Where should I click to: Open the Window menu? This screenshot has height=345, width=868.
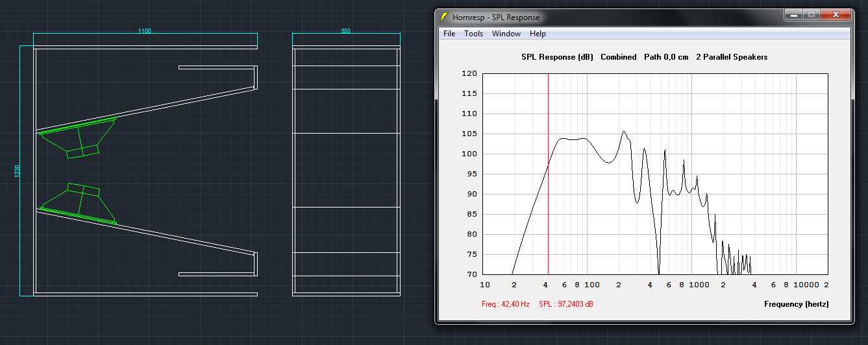coord(506,34)
